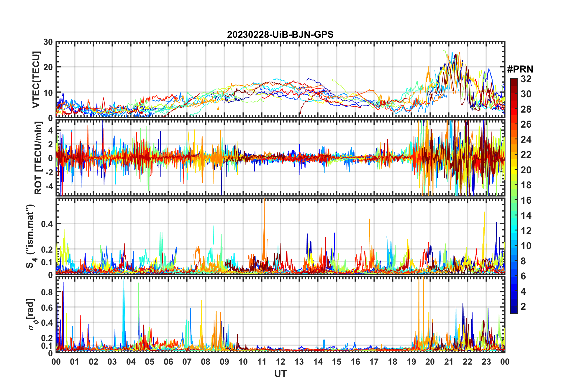Click colorbar tick label 2

click(523, 307)
